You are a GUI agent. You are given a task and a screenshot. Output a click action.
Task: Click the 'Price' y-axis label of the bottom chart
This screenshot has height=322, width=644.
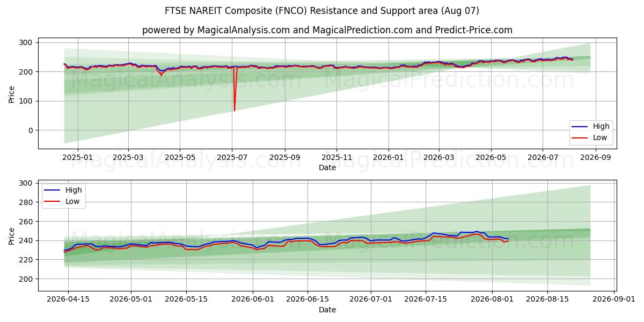12,236
